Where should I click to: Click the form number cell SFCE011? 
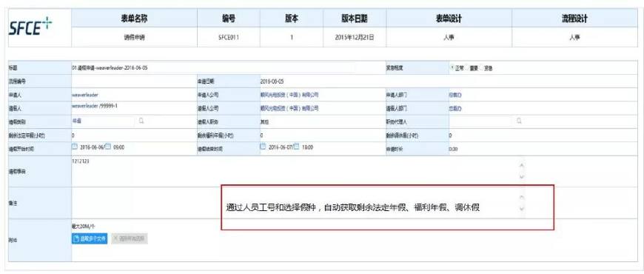(x=229, y=37)
